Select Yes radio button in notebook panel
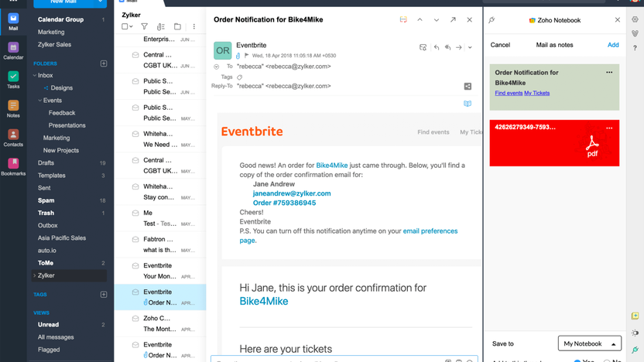Image resolution: width=644 pixels, height=362 pixels. pyautogui.click(x=577, y=360)
